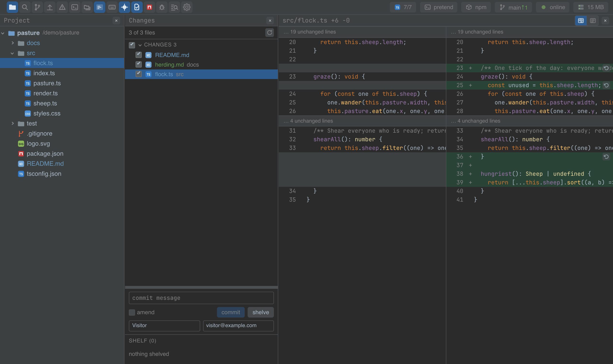The image size is (613, 364).
Task: Click the commit button
Action: (x=231, y=312)
